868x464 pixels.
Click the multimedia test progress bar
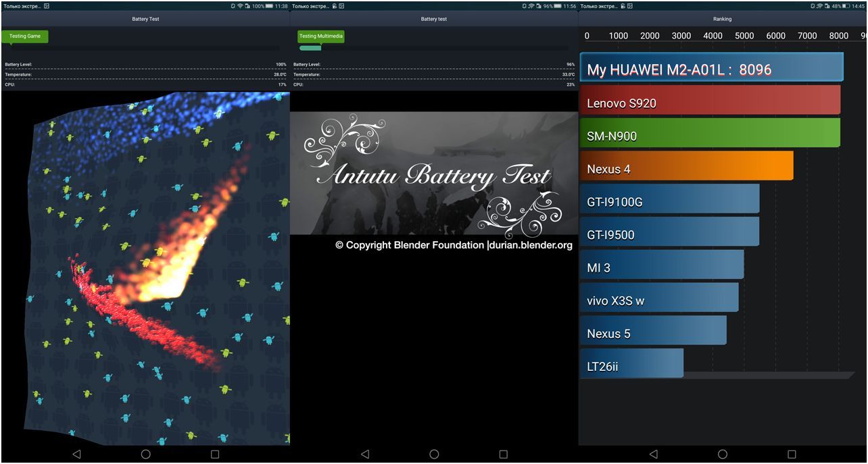coord(433,48)
